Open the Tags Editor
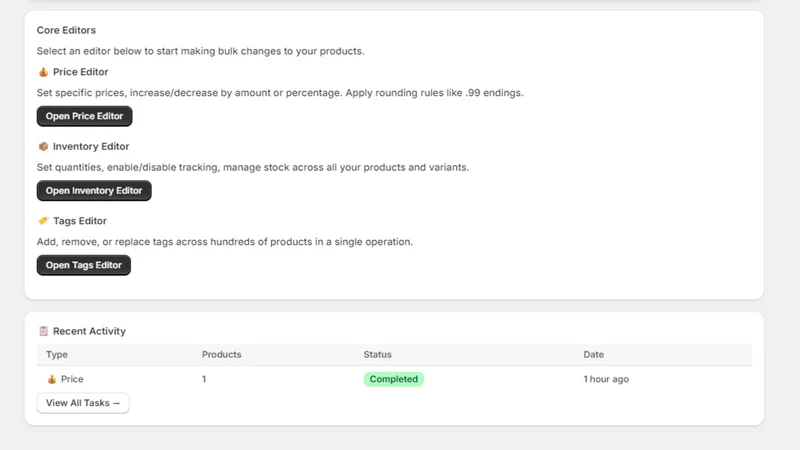The image size is (800, 450). pyautogui.click(x=84, y=265)
